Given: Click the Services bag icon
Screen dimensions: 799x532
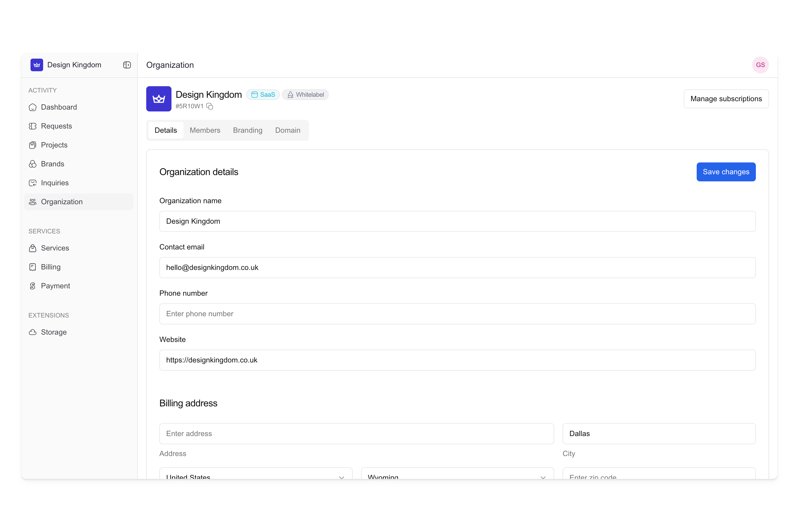Looking at the screenshot, I should (x=33, y=248).
